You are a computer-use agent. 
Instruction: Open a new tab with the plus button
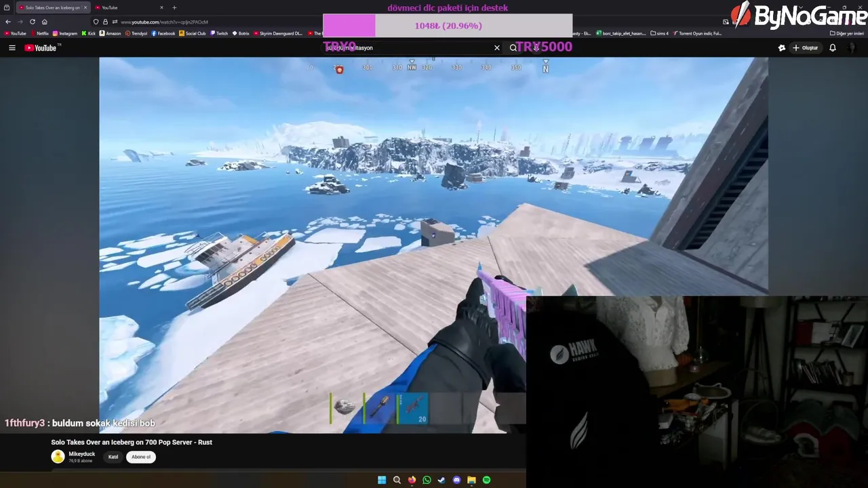174,7
